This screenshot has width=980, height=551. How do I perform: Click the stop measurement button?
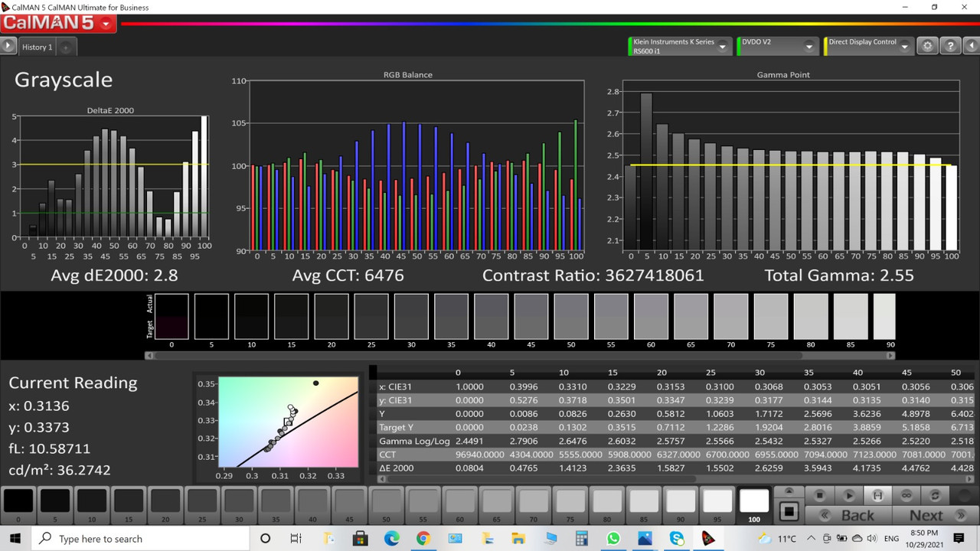[820, 495]
